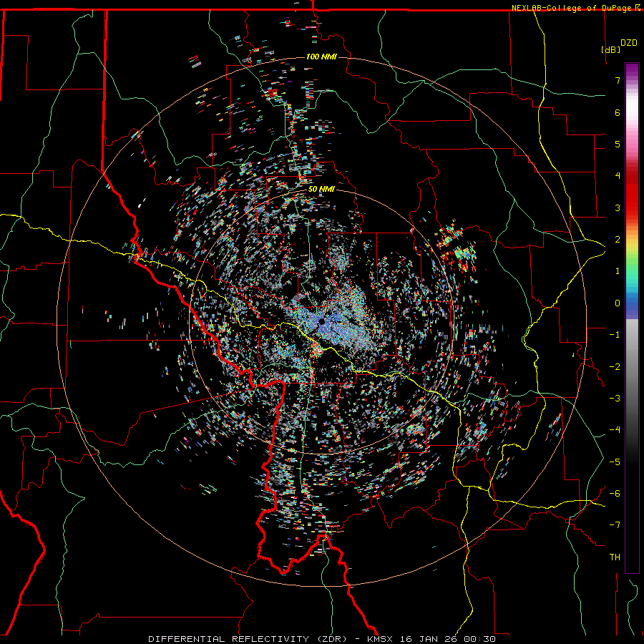Image resolution: width=644 pixels, height=644 pixels.
Task: Click the DZD legend title
Action: [629, 43]
